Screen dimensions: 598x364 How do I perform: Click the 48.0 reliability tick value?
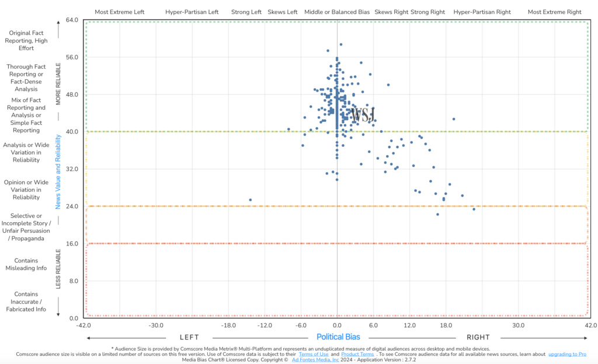[72, 94]
